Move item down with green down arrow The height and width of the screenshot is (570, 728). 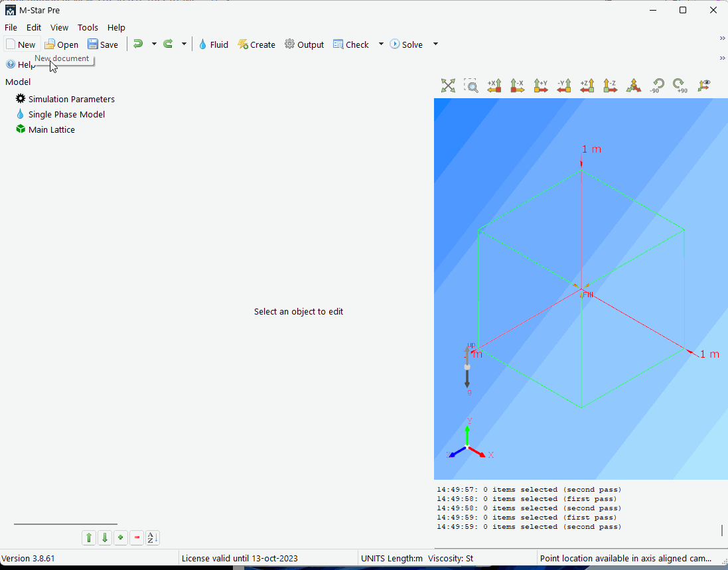click(x=105, y=538)
